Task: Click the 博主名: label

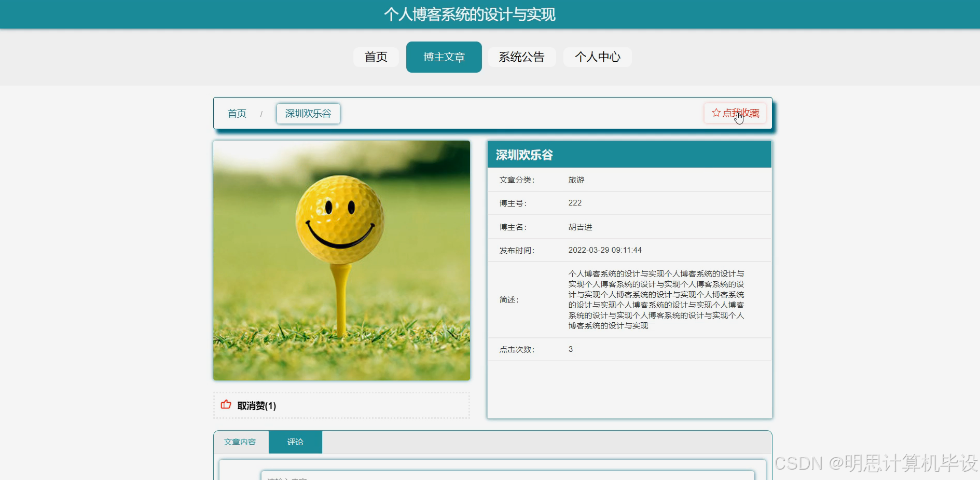Action: coord(513,227)
